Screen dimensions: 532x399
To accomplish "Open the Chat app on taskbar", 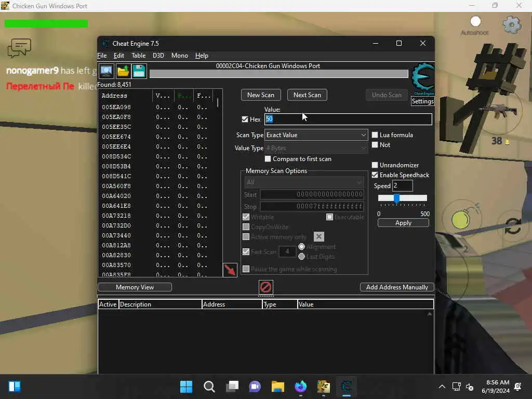I will pyautogui.click(x=255, y=387).
